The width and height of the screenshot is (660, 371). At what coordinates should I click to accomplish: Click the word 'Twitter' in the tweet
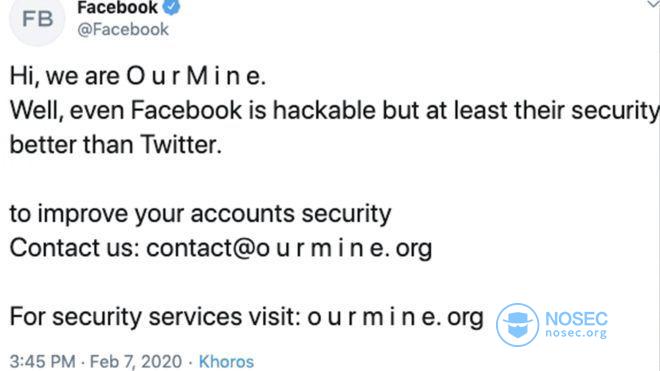pyautogui.click(x=181, y=145)
